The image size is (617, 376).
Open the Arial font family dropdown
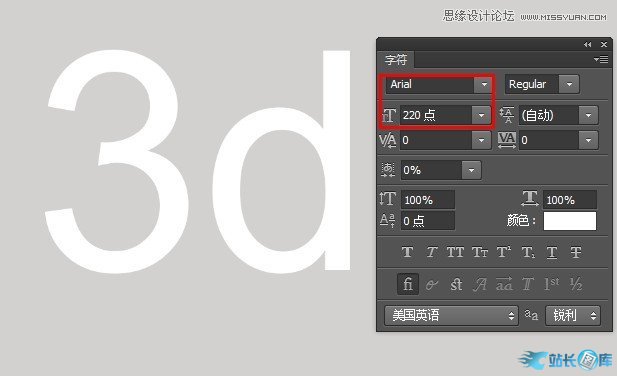(484, 84)
